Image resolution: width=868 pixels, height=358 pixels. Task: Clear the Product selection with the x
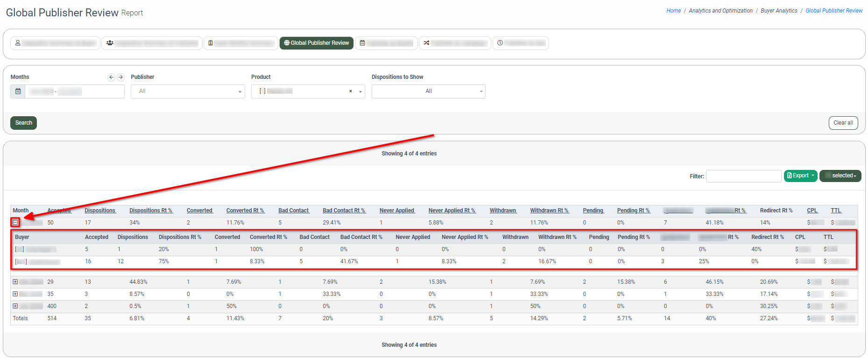351,91
